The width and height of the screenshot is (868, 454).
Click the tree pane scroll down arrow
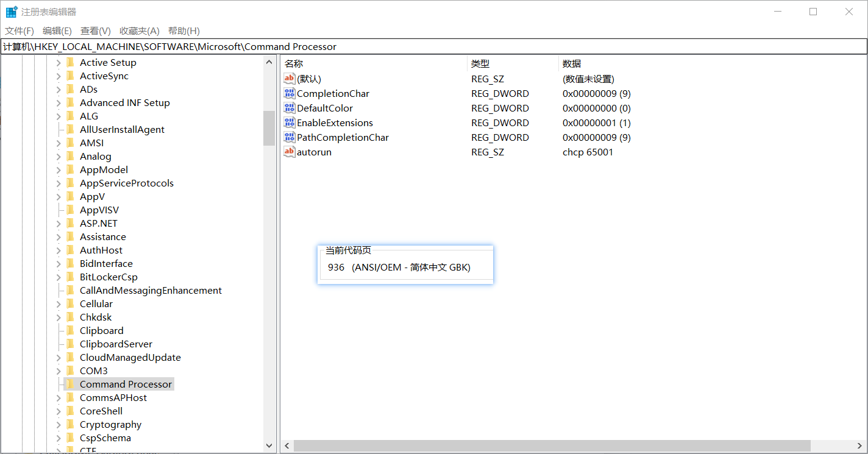point(269,446)
